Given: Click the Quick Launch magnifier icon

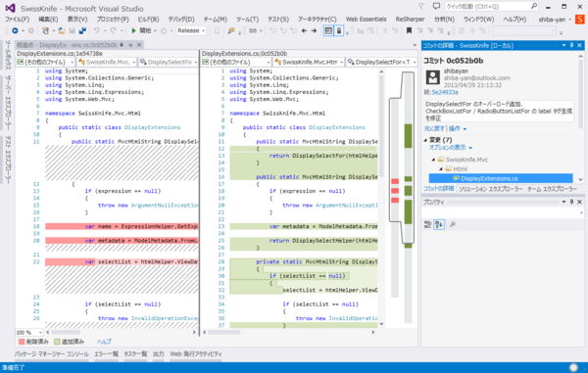Looking at the screenshot, I should 534,7.
